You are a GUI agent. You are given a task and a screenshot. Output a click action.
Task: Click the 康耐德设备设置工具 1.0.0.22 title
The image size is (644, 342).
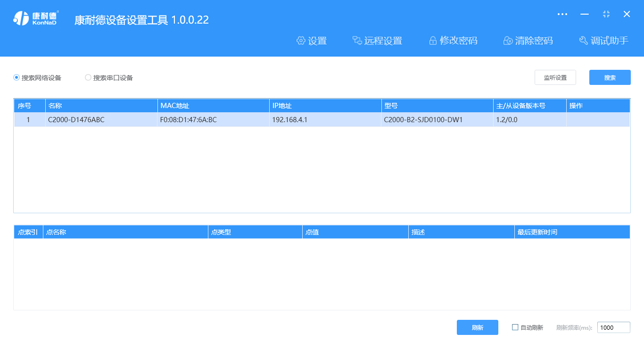click(x=141, y=20)
